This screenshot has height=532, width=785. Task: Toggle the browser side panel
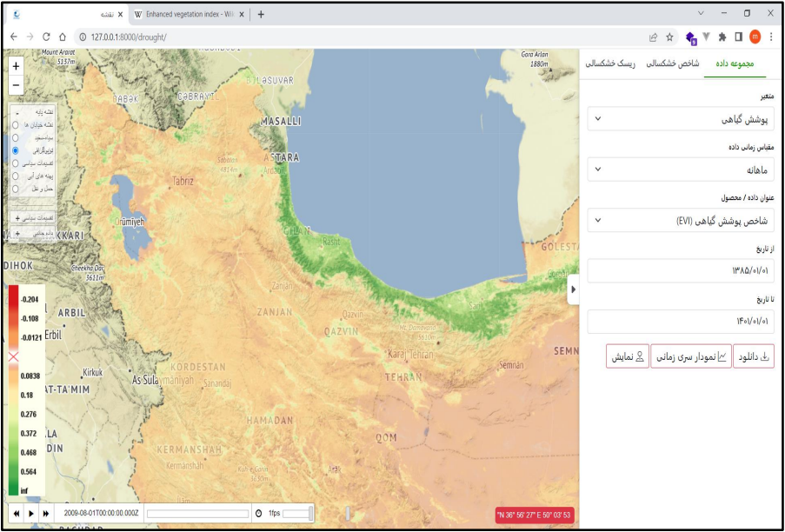pos(738,37)
